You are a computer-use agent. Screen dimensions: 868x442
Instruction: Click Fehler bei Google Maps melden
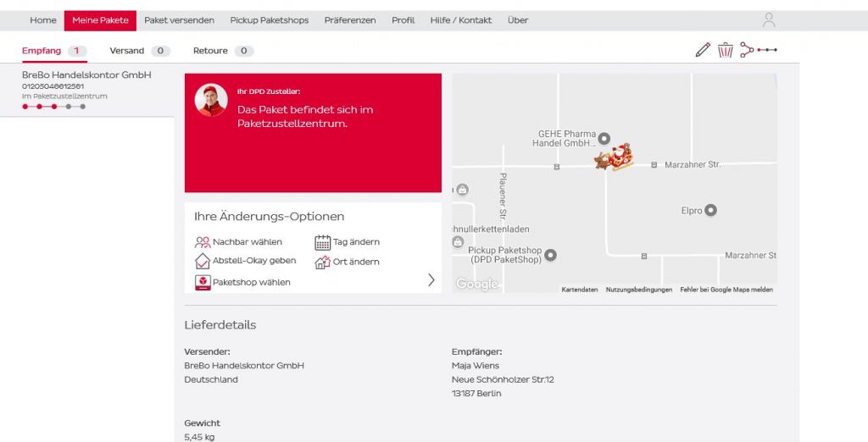click(x=726, y=290)
